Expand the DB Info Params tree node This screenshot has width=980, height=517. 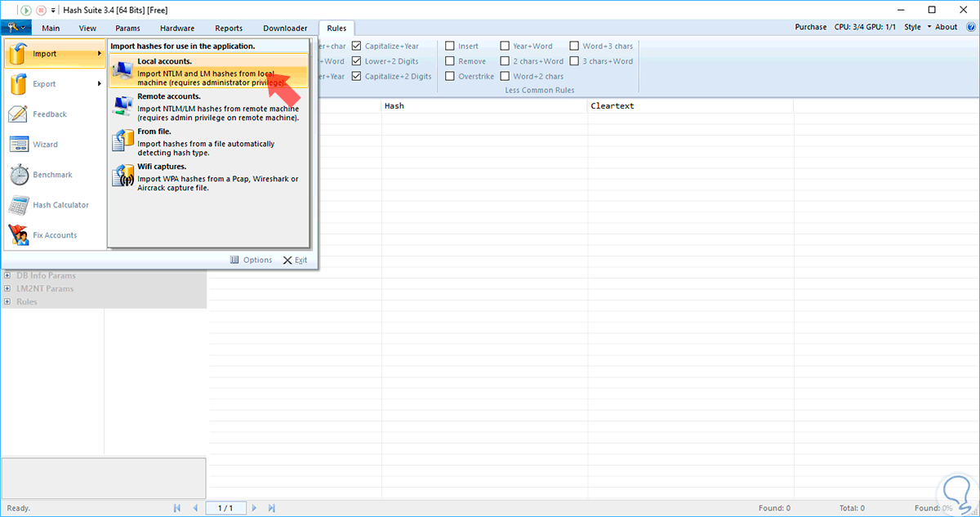coord(7,275)
